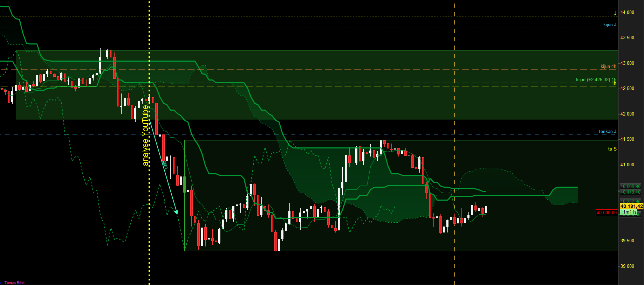Select the 'kijun J' line label
The width and height of the screenshot is (644, 285).
tap(610, 25)
